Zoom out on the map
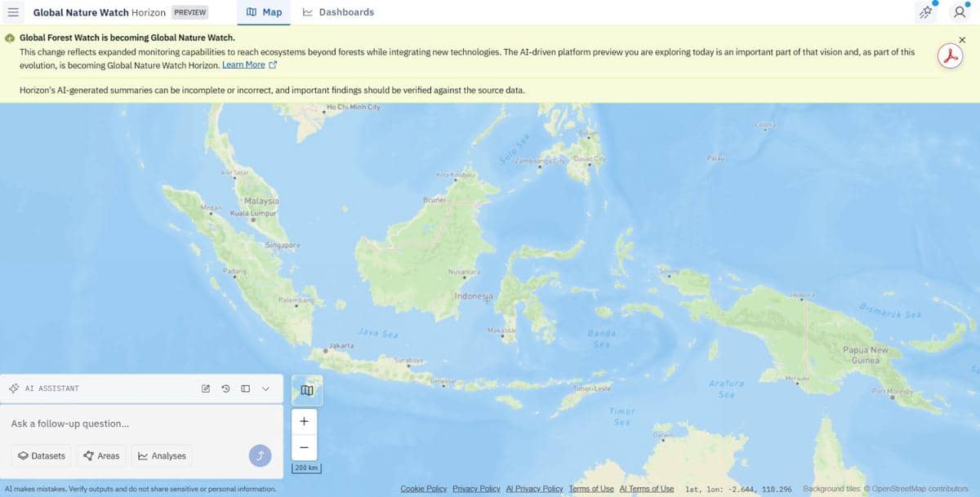Image resolution: width=980 pixels, height=497 pixels. point(304,447)
